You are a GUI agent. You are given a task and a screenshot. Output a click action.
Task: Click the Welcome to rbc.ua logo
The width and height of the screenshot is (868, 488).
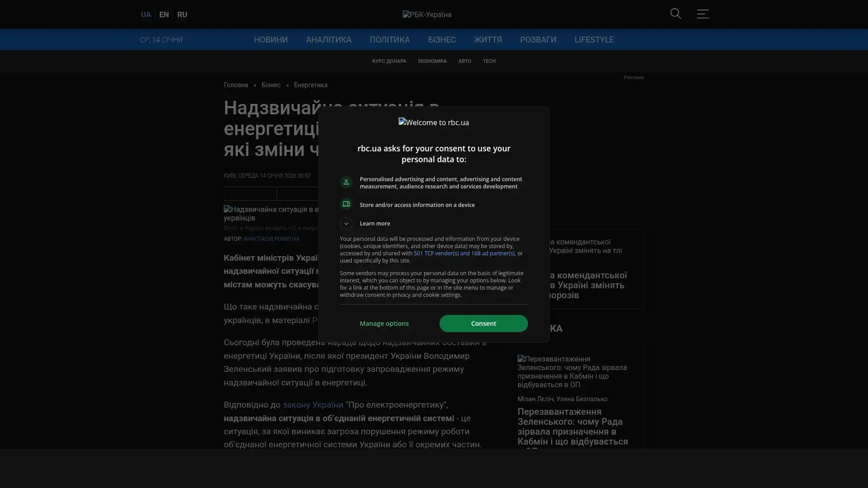pyautogui.click(x=434, y=122)
